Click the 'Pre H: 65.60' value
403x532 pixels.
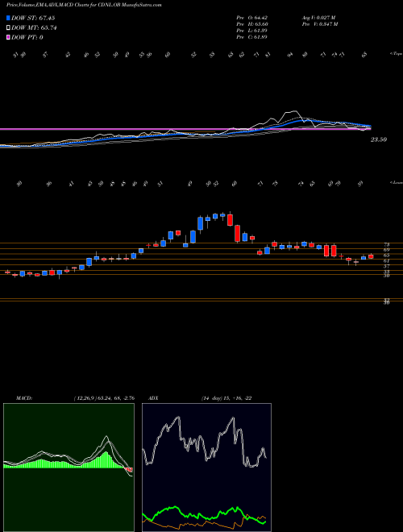(251, 24)
